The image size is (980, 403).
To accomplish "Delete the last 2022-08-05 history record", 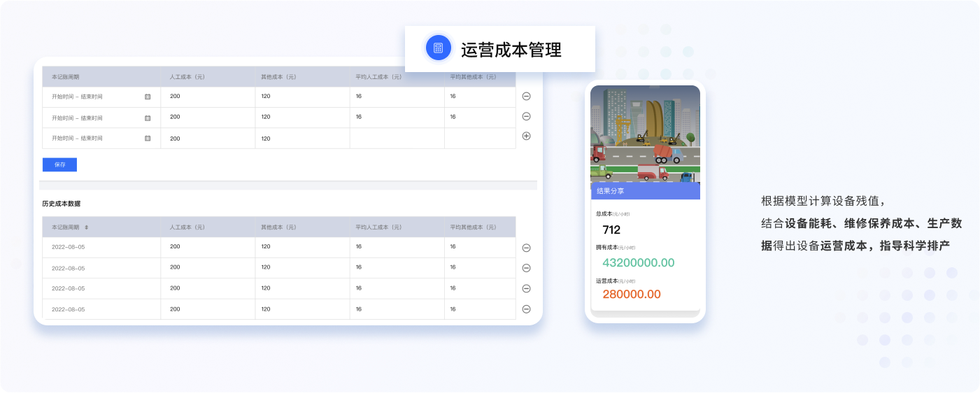I will [527, 309].
